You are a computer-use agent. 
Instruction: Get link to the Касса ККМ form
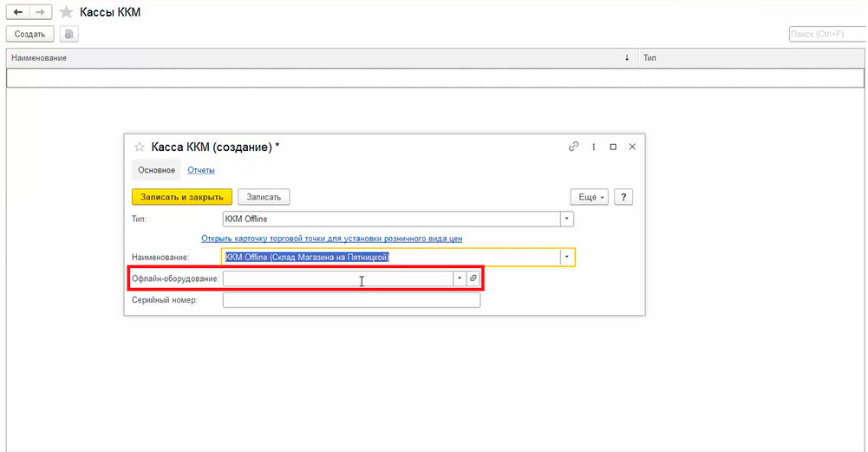click(573, 147)
